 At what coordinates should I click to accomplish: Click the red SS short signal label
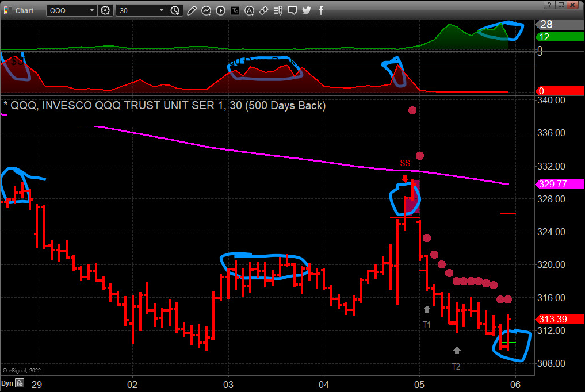[x=405, y=163]
